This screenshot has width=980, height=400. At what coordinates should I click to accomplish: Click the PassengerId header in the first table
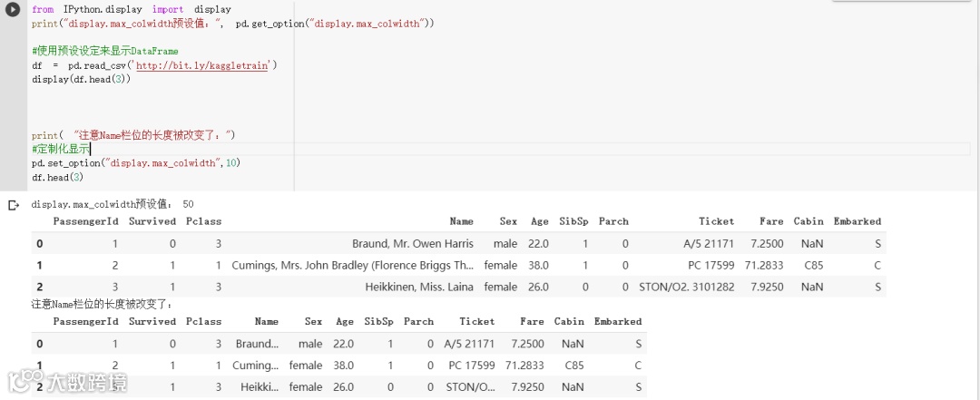85,221
